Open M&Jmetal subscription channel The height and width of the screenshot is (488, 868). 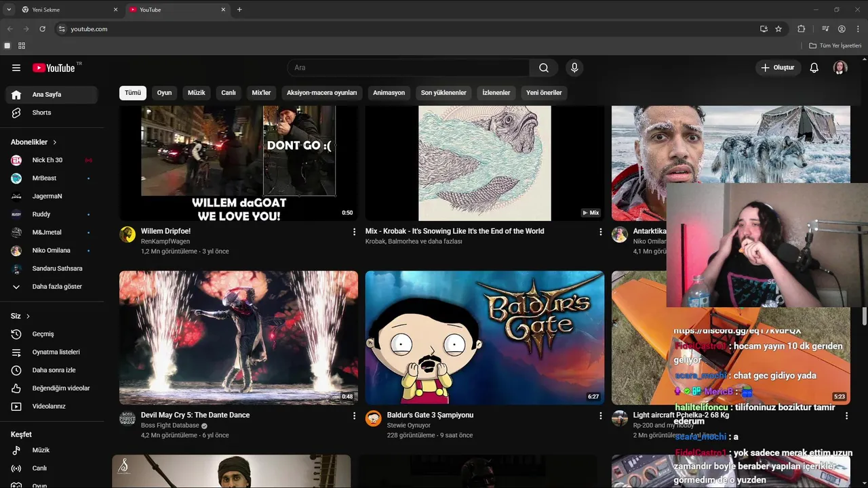(52, 232)
